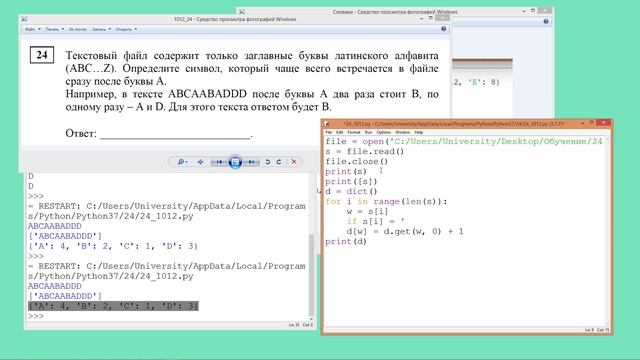Click the code line 'd = dict()'

351,191
